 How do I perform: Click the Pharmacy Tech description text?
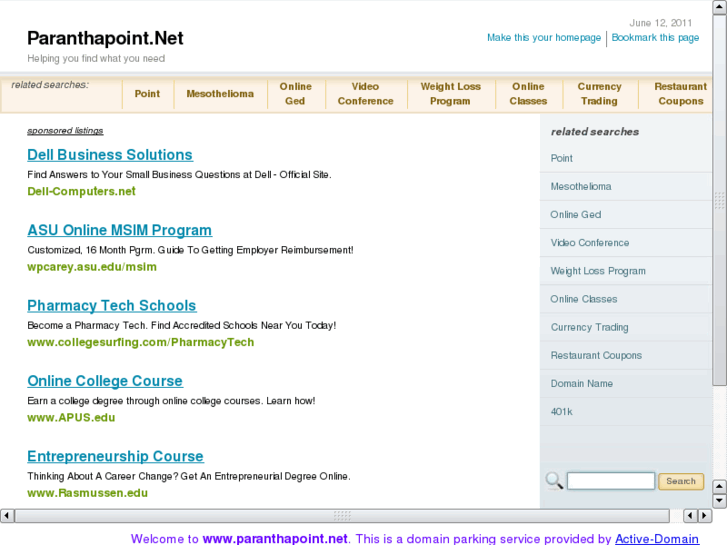point(181,326)
